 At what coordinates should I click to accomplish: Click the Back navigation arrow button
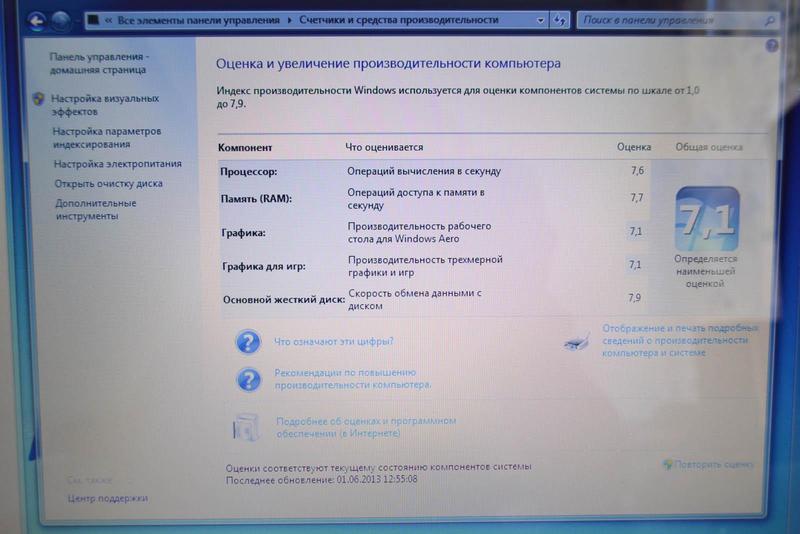point(38,18)
